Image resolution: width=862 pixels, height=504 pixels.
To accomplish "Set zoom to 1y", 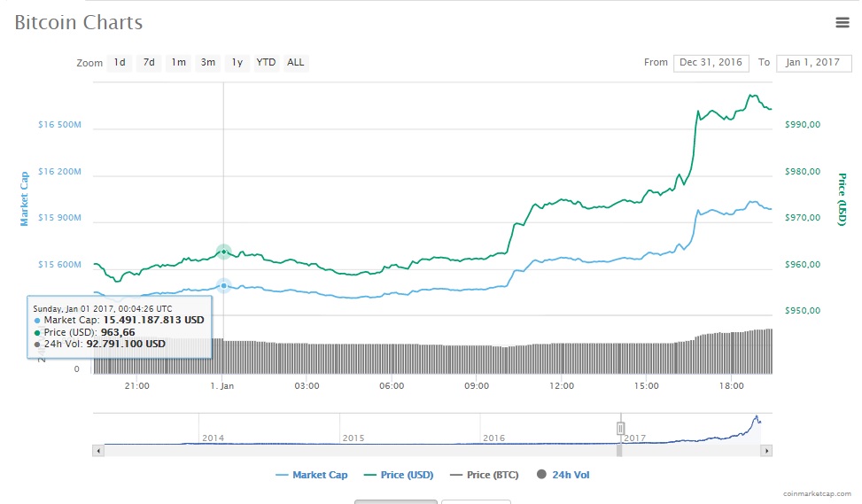I will tap(237, 63).
